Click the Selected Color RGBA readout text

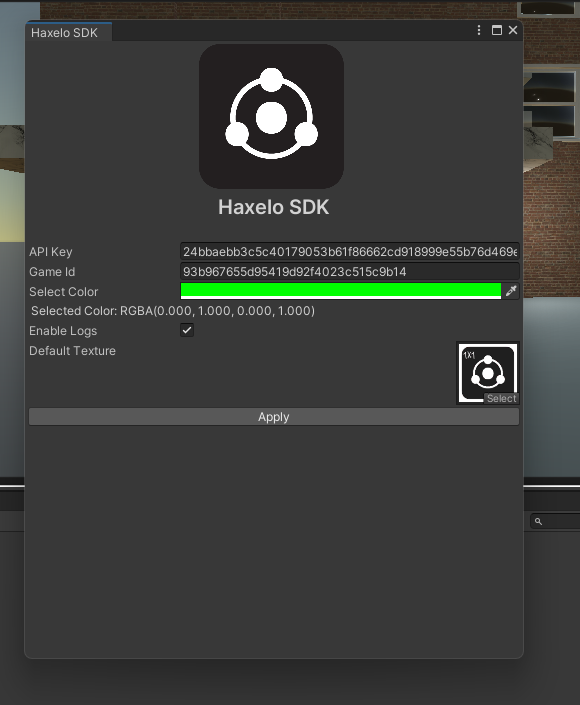[173, 311]
